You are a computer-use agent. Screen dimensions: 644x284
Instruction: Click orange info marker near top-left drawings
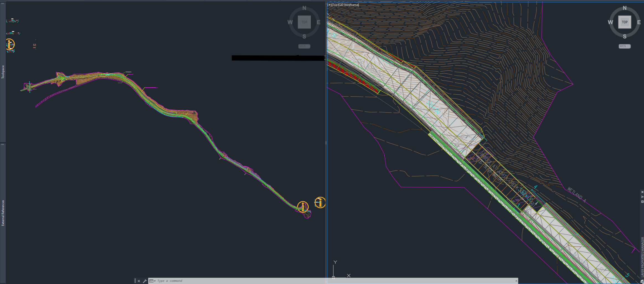tap(10, 44)
